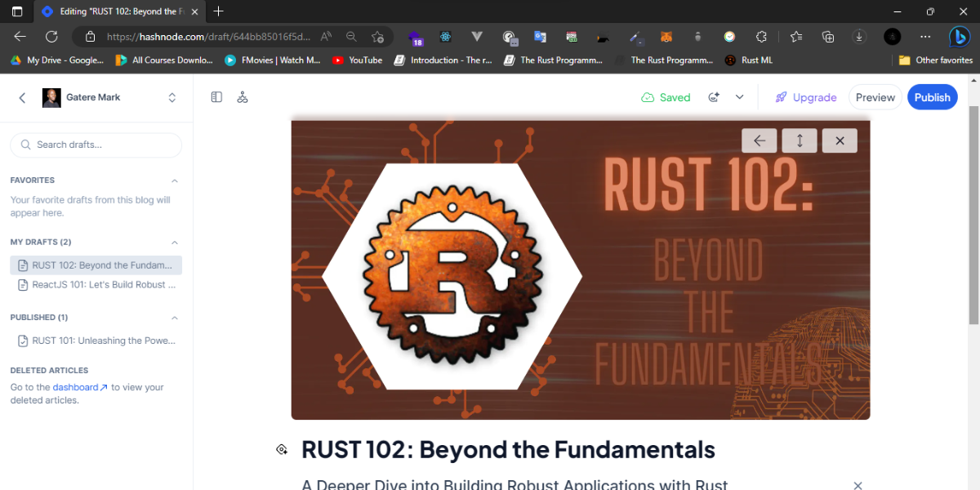Click the browser back arrow
980x490 pixels.
20,37
